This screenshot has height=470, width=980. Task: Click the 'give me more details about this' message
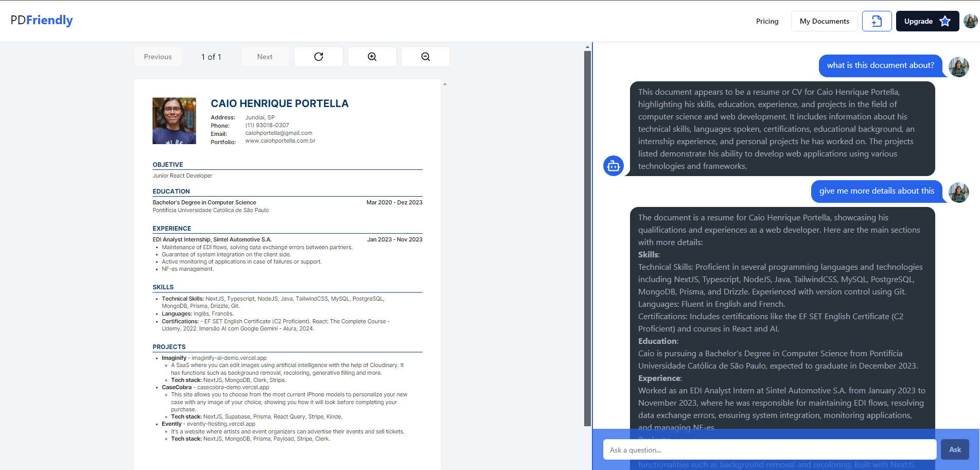tap(877, 191)
